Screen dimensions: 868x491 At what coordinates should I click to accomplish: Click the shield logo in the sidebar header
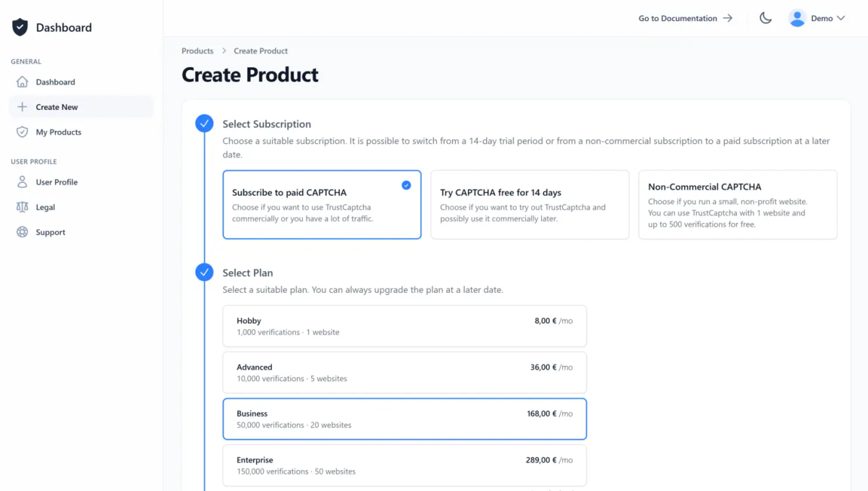pyautogui.click(x=20, y=27)
